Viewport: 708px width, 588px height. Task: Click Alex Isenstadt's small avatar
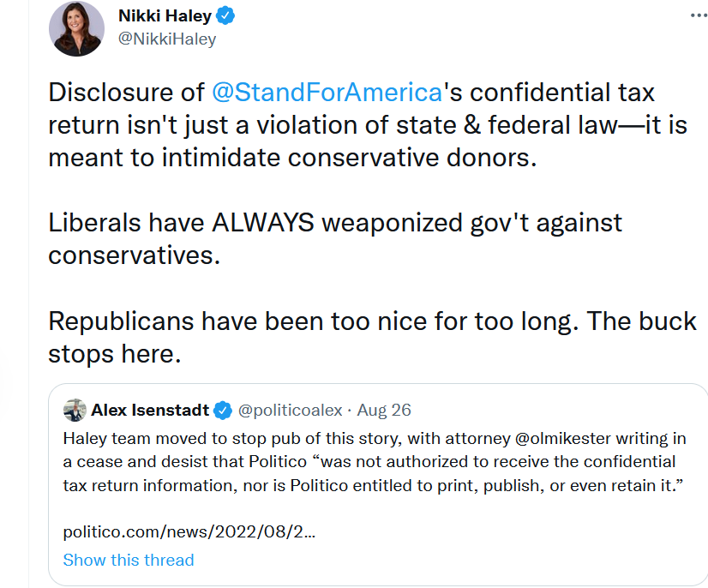(75, 410)
